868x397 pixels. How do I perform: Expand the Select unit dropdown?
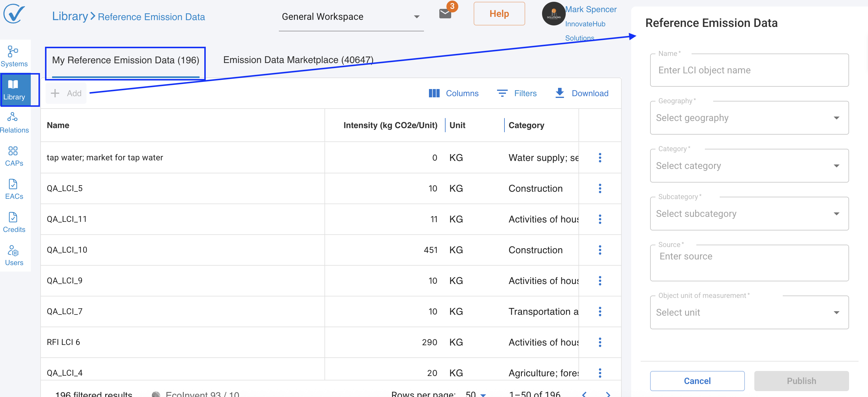749,312
